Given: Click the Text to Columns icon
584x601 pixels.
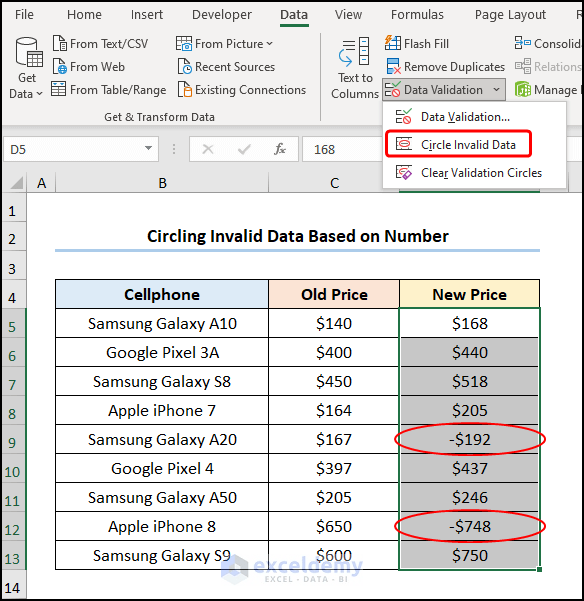Looking at the screenshot, I should point(354,52).
